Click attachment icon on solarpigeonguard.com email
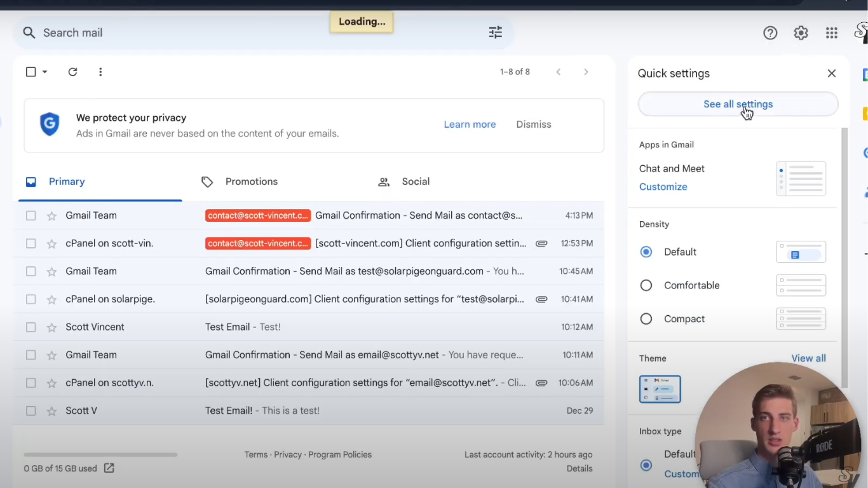The width and height of the screenshot is (868, 488). (x=541, y=299)
